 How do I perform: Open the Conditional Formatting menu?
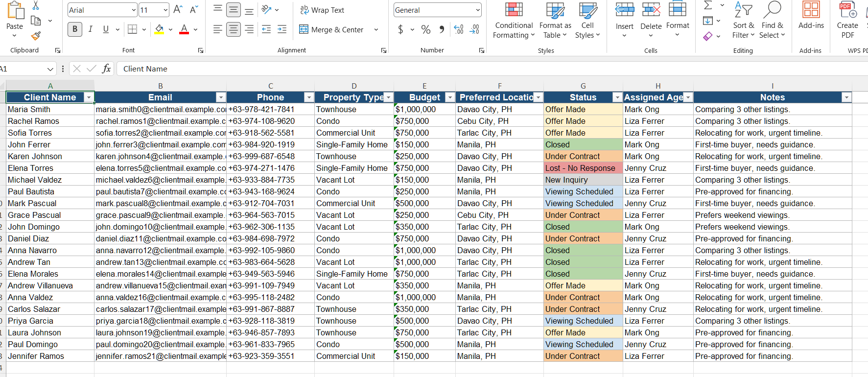(x=514, y=21)
